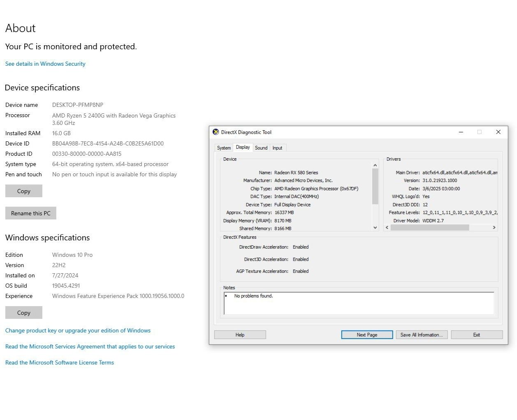517x420 pixels.
Task: Click Drivers panel scroll right arrow
Action: coord(494,227)
